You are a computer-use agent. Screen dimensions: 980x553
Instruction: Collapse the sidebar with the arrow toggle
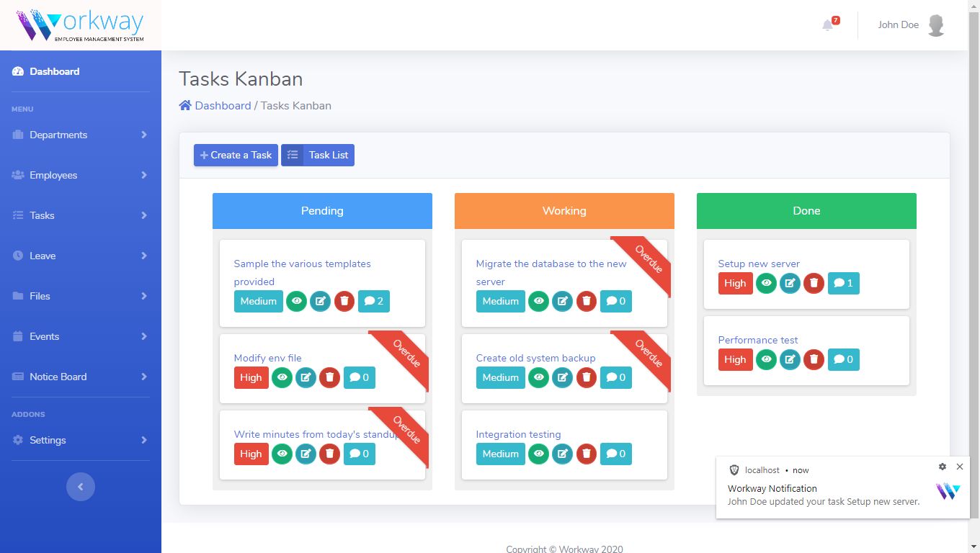81,487
